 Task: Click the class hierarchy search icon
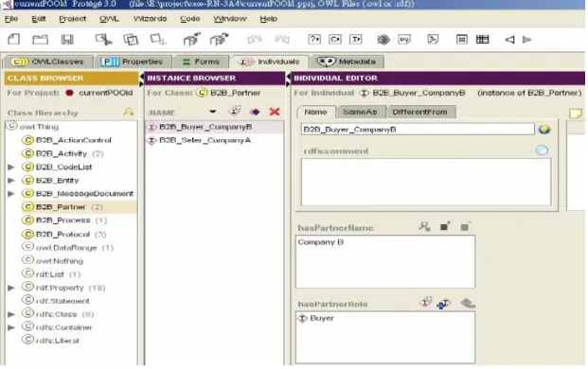[x=129, y=112]
